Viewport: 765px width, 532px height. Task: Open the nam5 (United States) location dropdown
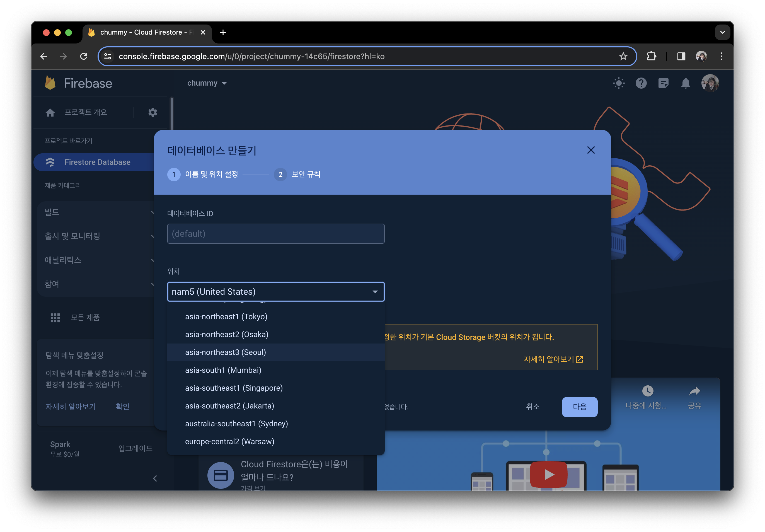276,292
